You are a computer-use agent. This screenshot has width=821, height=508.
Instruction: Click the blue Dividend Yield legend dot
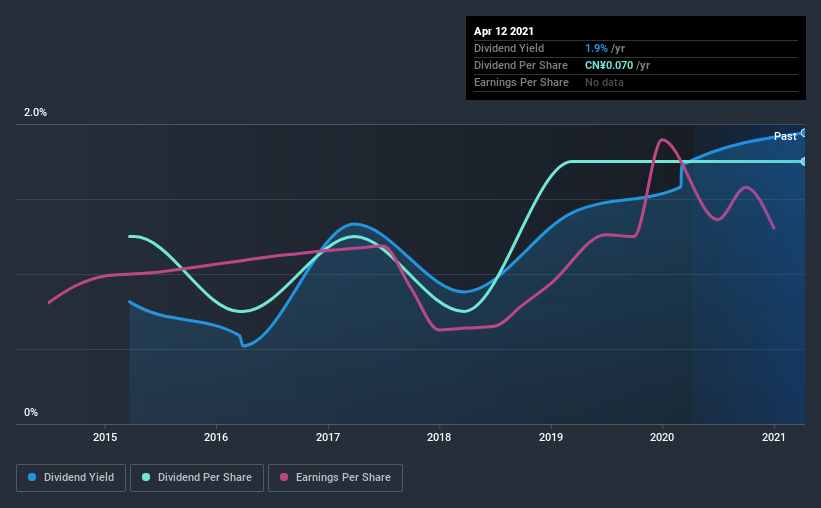pos(32,477)
